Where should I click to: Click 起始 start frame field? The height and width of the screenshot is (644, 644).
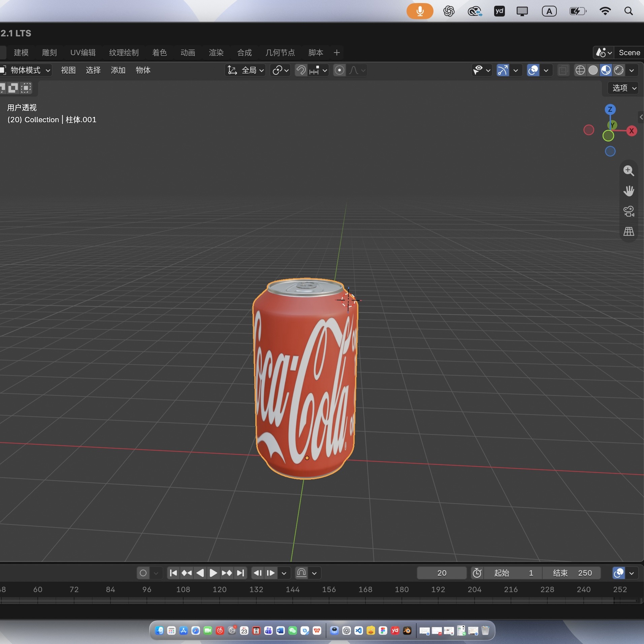click(513, 573)
